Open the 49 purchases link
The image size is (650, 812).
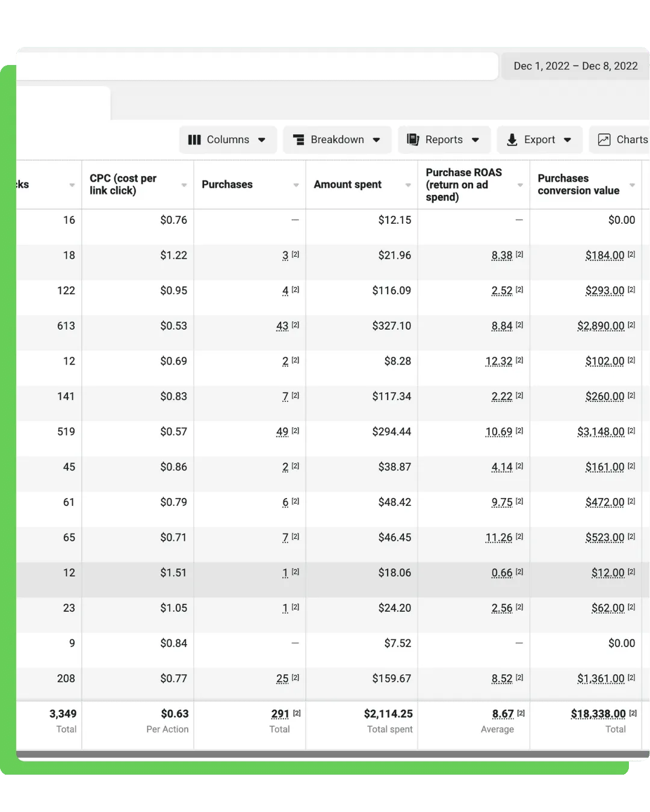pos(282,432)
